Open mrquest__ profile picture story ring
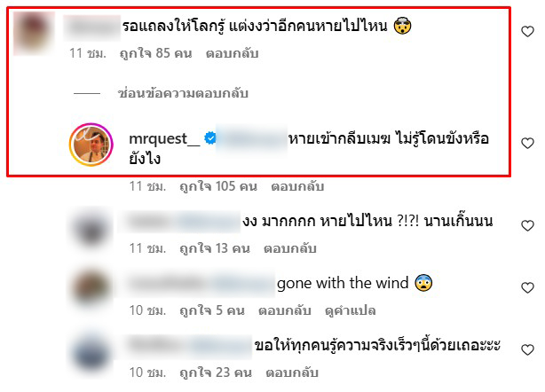Screen dimensions: 545x392 (x=91, y=145)
